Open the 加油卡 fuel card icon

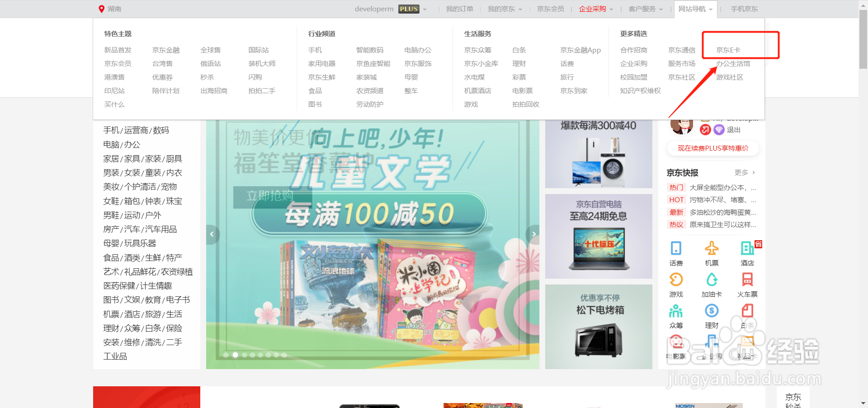(x=712, y=280)
